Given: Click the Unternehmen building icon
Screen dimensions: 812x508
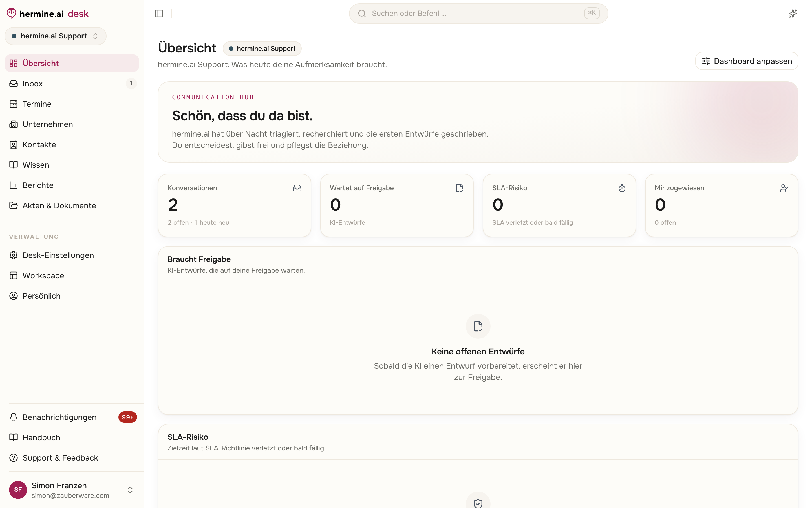Looking at the screenshot, I should pos(14,124).
